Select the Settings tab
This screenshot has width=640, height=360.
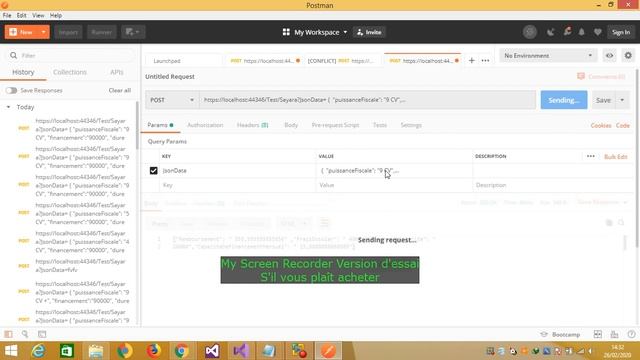(x=411, y=125)
